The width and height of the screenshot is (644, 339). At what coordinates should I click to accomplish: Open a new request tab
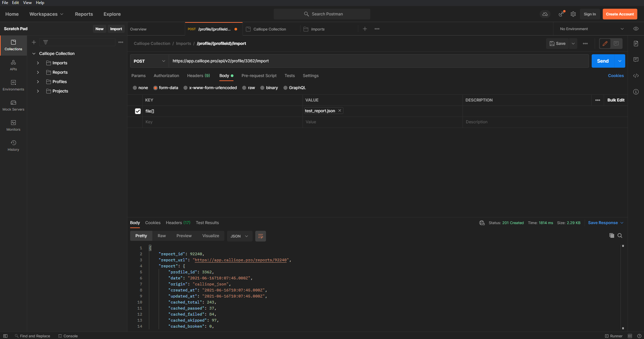365,29
